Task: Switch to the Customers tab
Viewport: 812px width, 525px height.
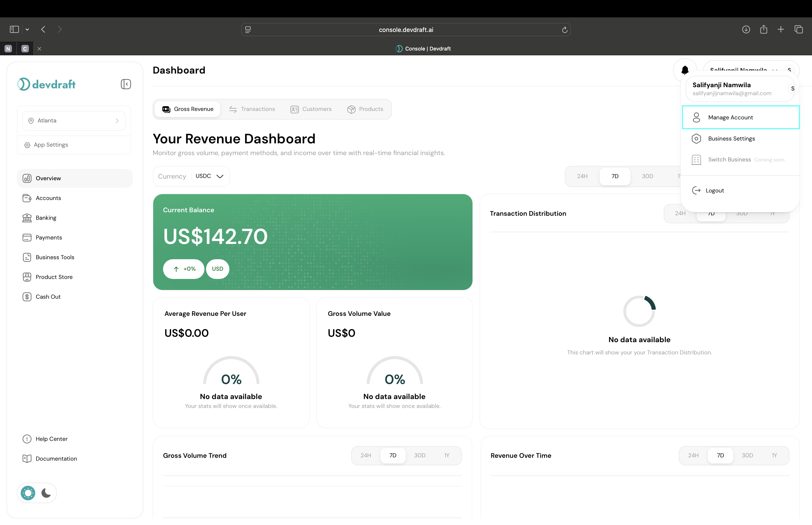Action: pos(311,109)
